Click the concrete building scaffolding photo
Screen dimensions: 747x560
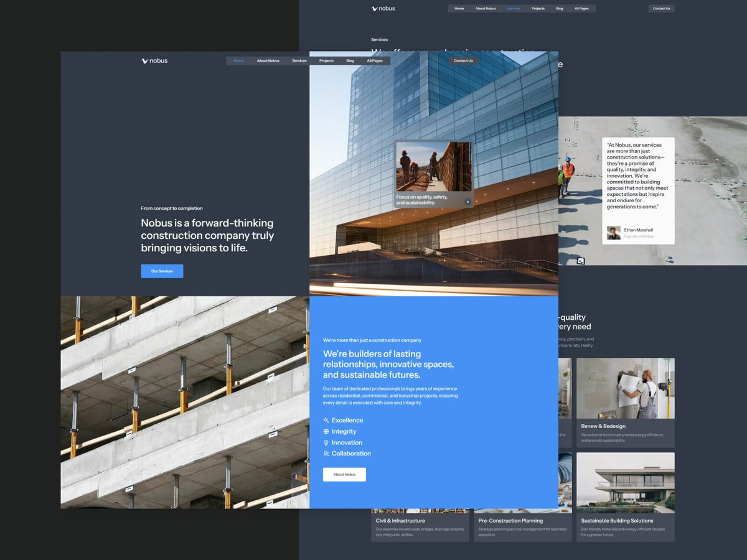(185, 403)
